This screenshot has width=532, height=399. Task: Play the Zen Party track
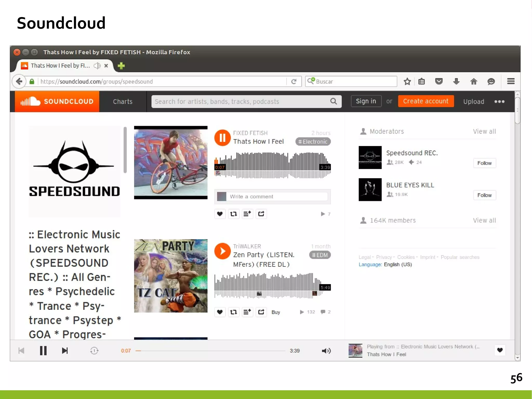[222, 251]
